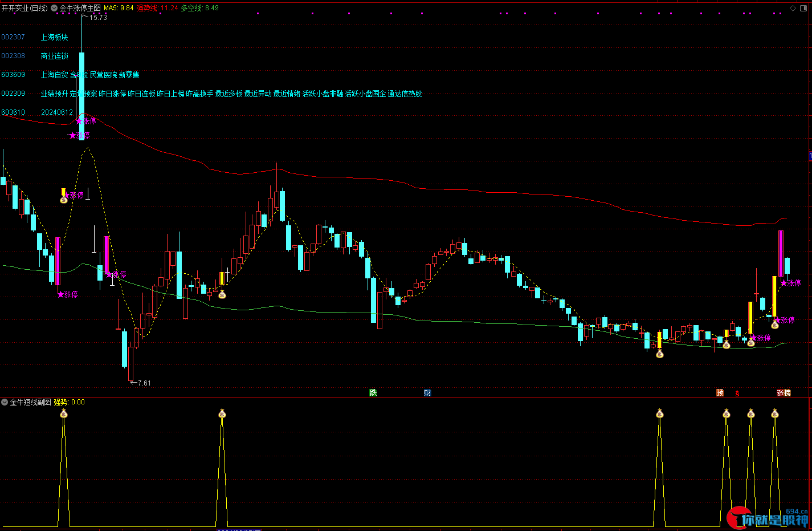Viewport: 812px width, 531px height.
Task: Click the red $ info marker
Action: [x=737, y=393]
